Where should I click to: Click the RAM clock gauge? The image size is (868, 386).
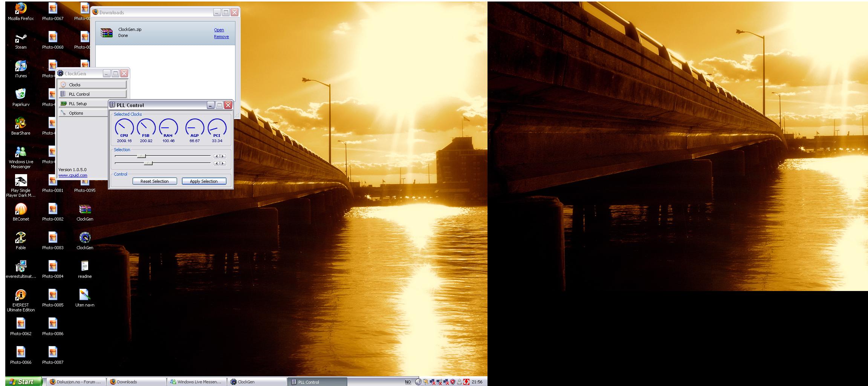click(x=168, y=128)
